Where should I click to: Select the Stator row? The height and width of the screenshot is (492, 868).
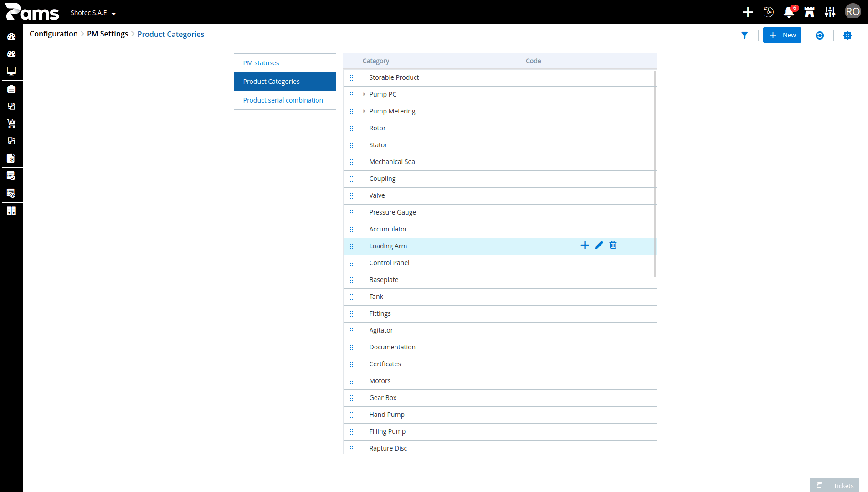point(500,145)
